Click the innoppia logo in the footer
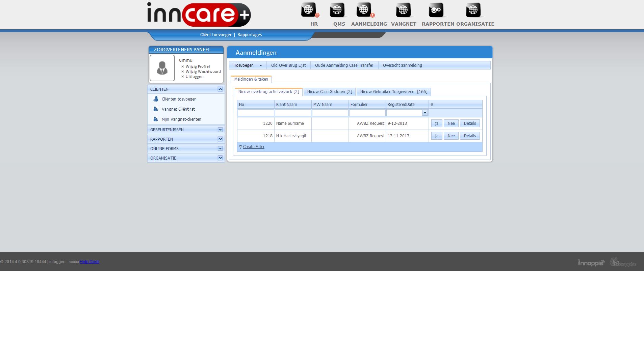This screenshot has width=644, height=337. (591, 262)
